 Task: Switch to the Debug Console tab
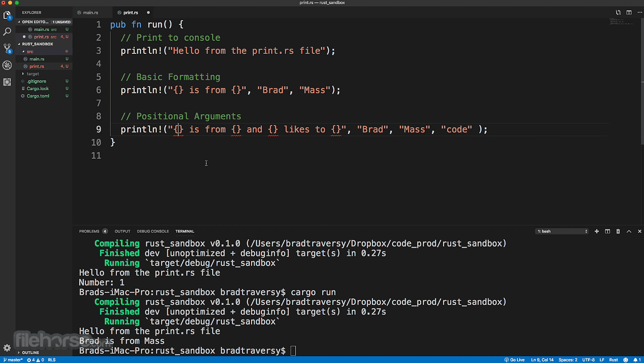153,231
